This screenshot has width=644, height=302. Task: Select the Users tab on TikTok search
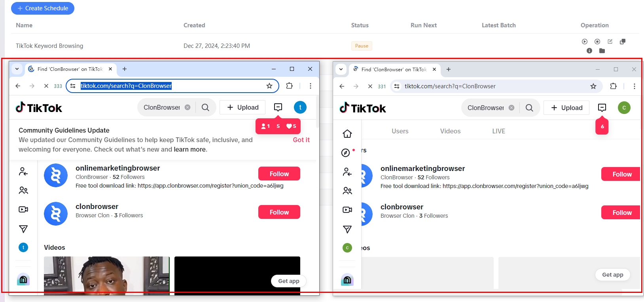pos(400,131)
